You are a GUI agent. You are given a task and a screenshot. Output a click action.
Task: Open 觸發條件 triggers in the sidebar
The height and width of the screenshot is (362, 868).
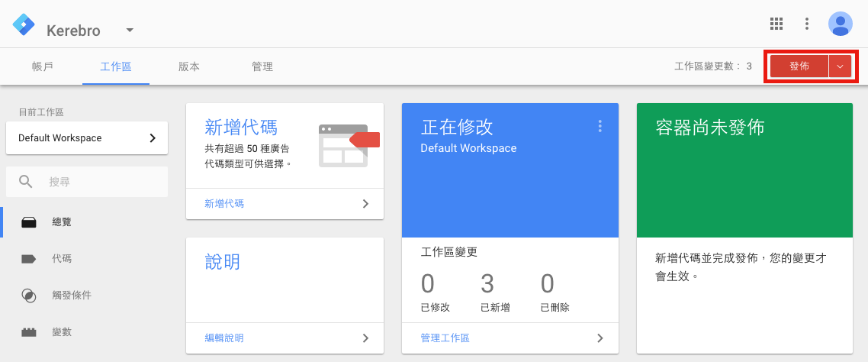click(71, 296)
